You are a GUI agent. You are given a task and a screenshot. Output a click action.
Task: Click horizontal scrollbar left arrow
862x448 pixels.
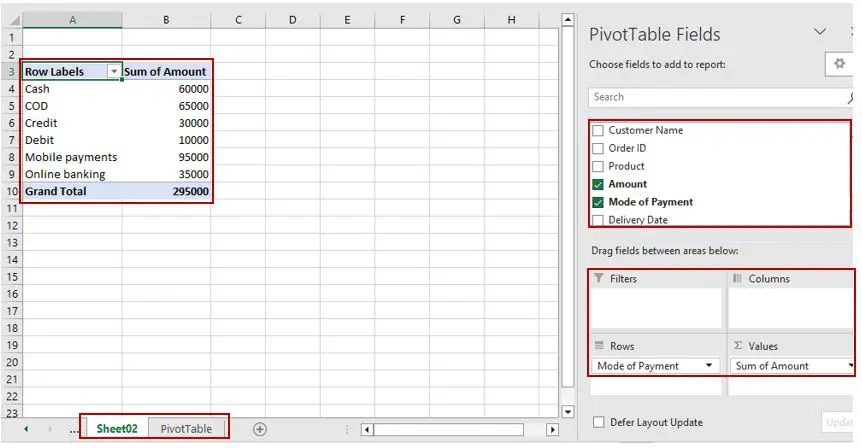367,429
